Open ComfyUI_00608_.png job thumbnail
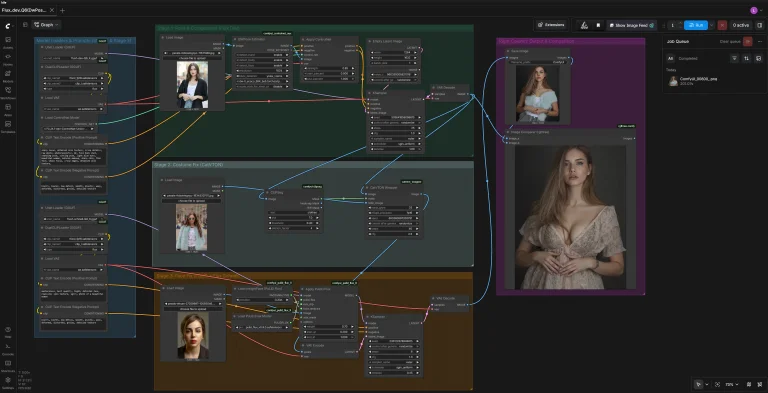Screen dimensions: 768x393 tap(673, 80)
